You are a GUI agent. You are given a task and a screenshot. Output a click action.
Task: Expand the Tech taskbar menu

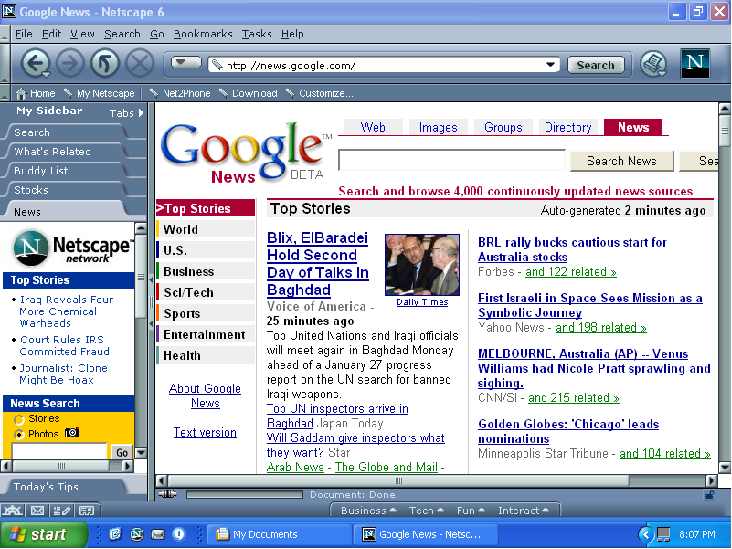click(x=426, y=511)
